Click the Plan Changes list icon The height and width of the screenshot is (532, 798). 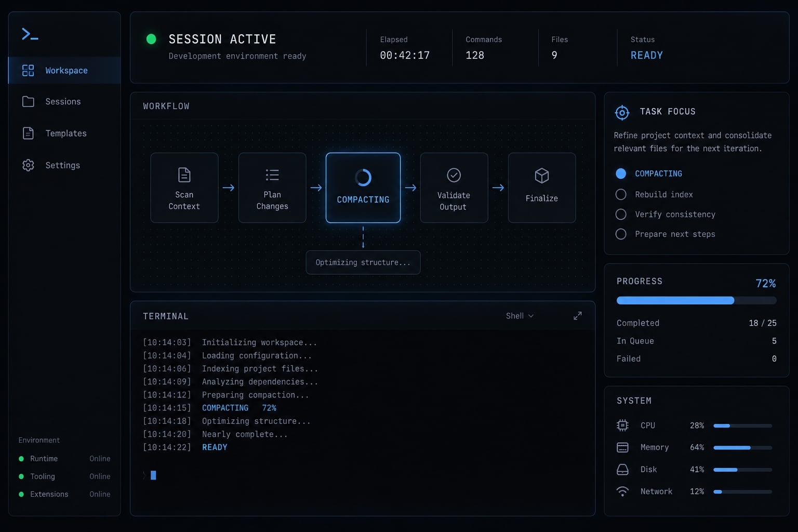click(x=272, y=175)
